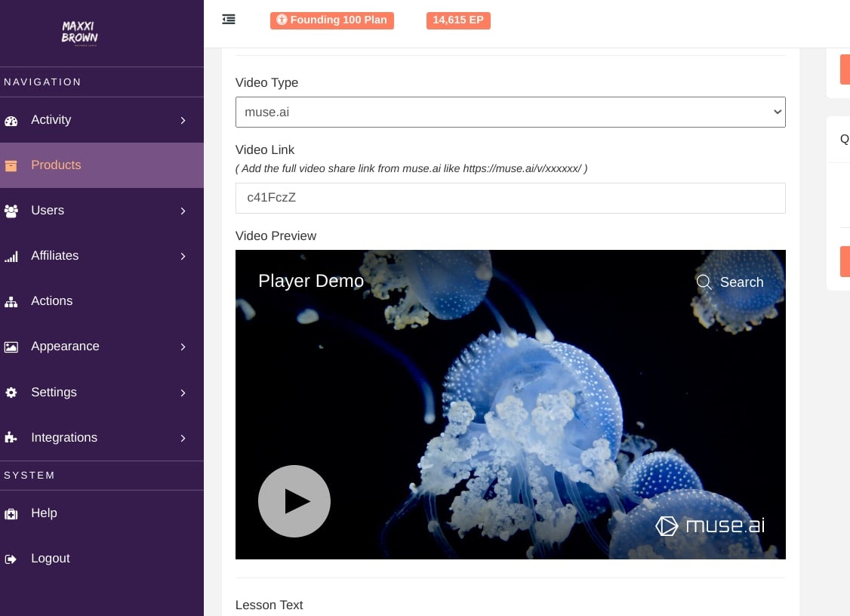This screenshot has width=850, height=616.
Task: Click the Activity dashboard icon
Action: pos(11,121)
